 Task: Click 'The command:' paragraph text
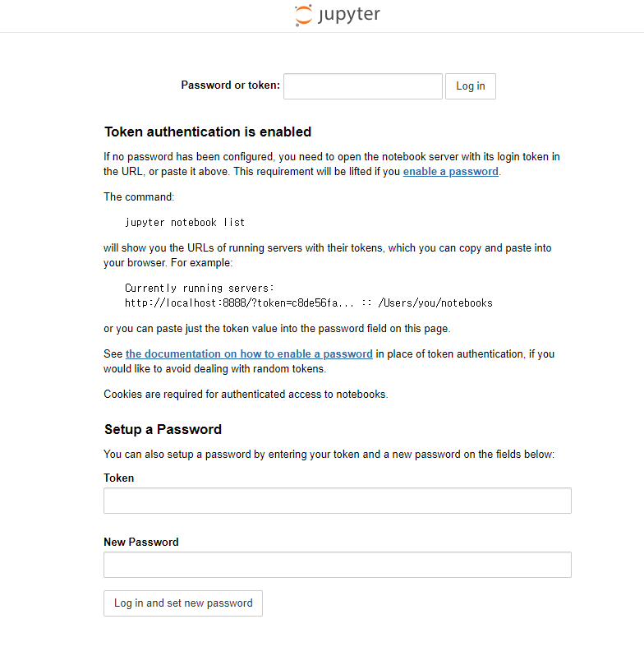click(139, 196)
